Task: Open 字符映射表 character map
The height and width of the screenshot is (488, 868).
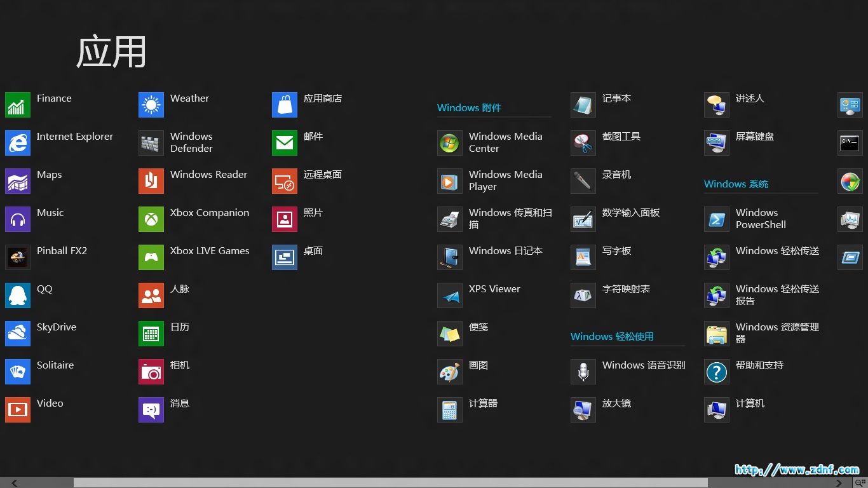Action: coord(583,295)
